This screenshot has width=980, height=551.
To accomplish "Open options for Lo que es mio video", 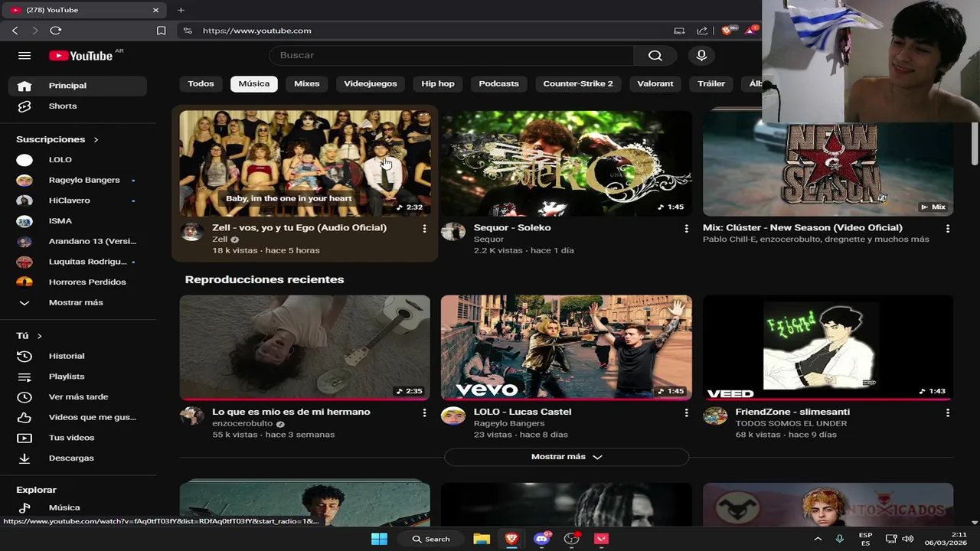I will pyautogui.click(x=424, y=412).
